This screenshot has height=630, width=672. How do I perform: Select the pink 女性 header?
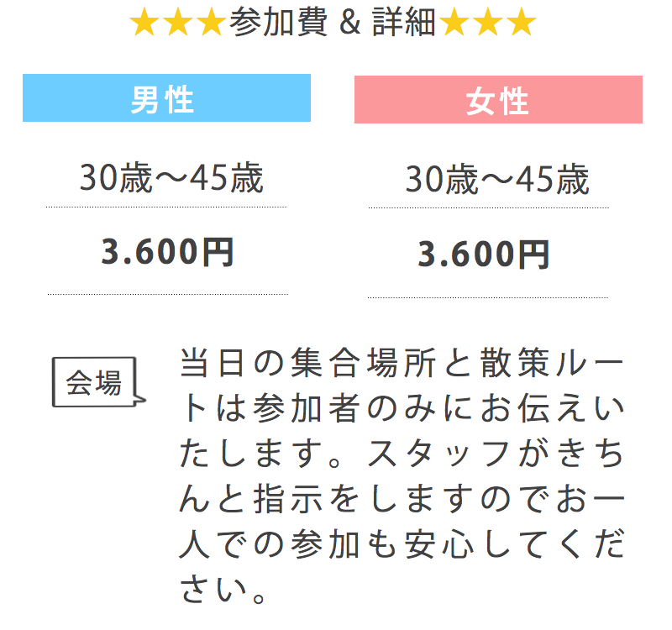[x=498, y=99]
